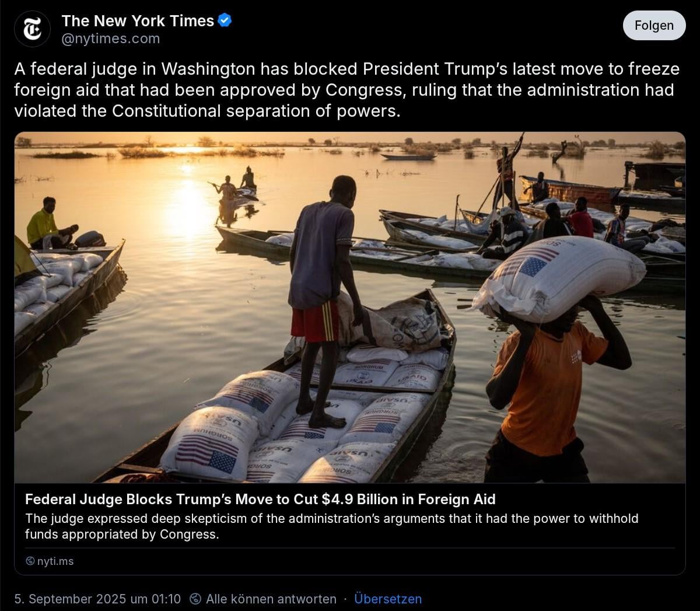Click the @nytimes.com handle
The image size is (700, 611).
pos(111,39)
